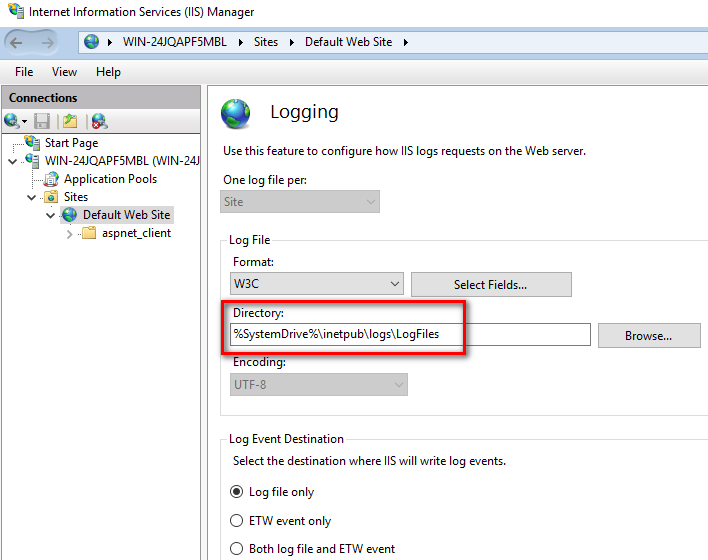This screenshot has height=560, width=708.
Task: Select Default Web Site tree item
Action: coord(126,215)
